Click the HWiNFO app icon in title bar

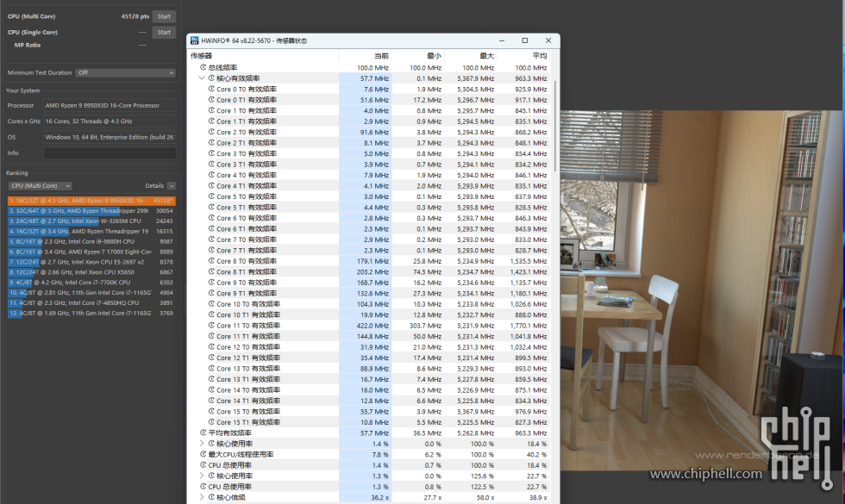pos(195,40)
